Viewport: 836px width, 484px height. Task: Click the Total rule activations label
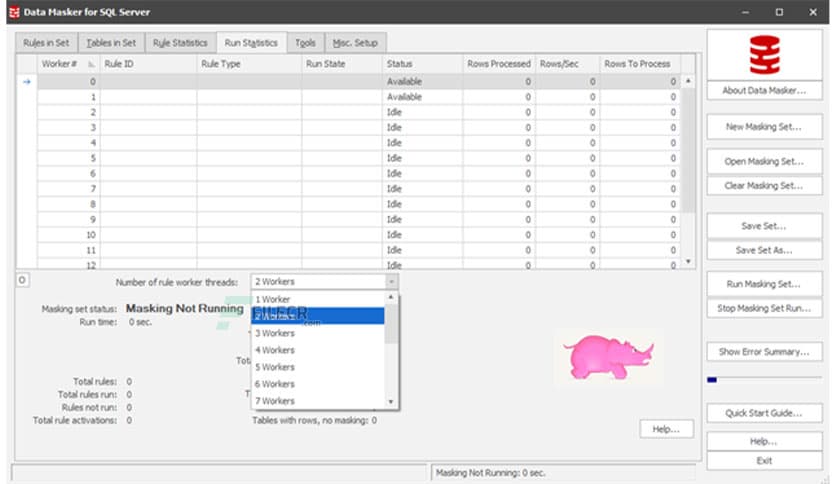point(75,421)
